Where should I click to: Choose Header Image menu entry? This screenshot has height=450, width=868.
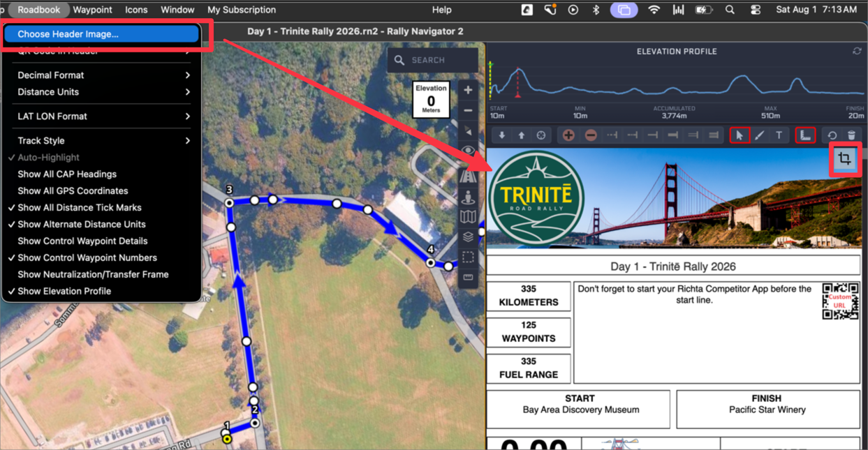pos(101,34)
